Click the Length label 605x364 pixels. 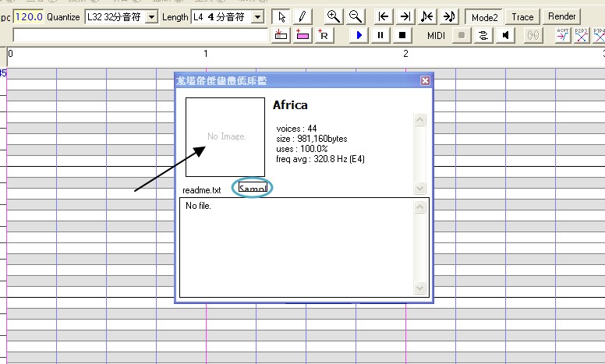175,17
